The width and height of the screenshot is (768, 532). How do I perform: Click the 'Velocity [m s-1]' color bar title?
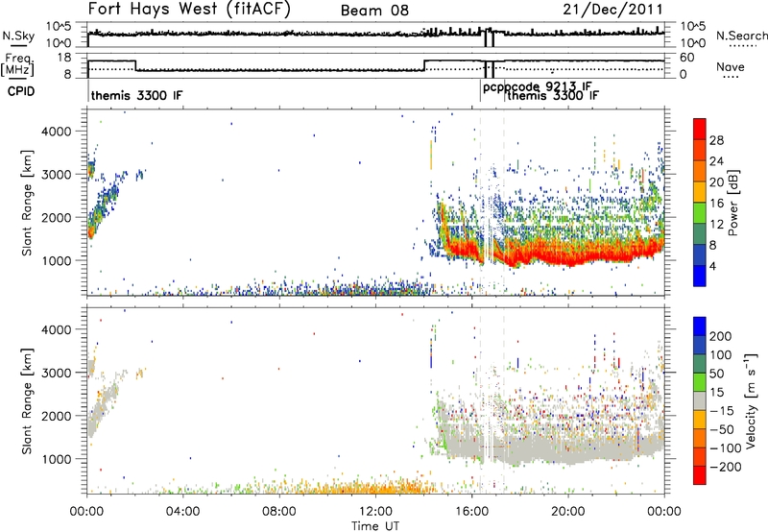pos(750,400)
